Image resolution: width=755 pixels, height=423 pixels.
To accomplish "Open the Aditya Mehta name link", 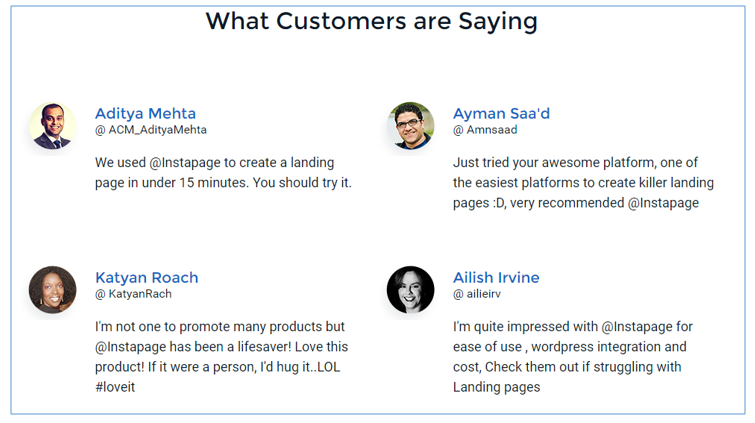I will click(145, 113).
